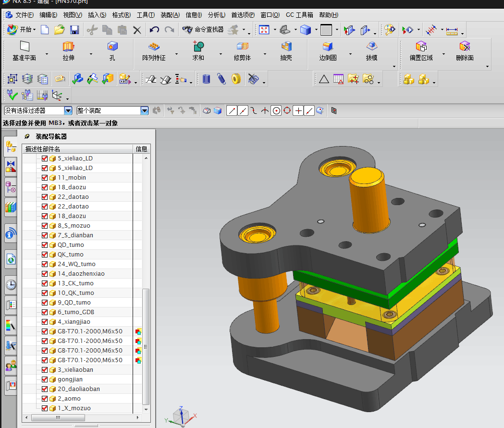This screenshot has height=428, width=504.
Task: Hide the gongjian component
Action: 45,379
